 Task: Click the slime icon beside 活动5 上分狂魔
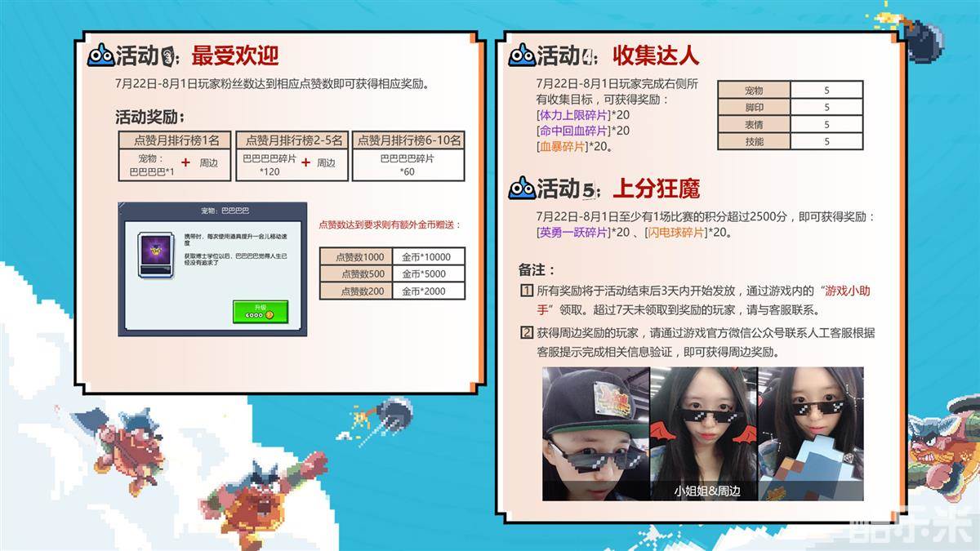tap(521, 190)
